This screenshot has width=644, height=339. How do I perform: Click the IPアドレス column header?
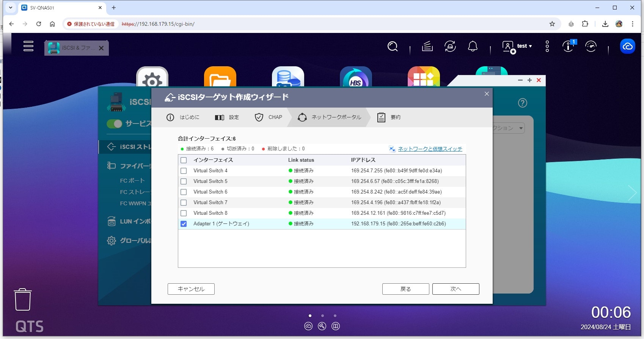click(x=363, y=160)
